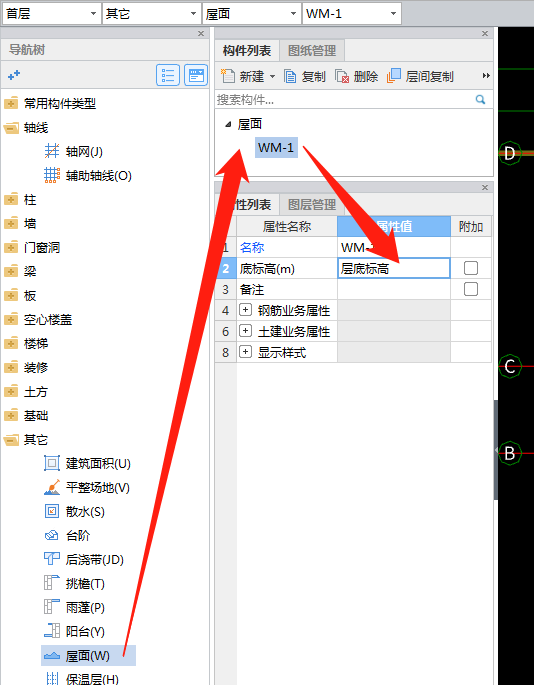Image resolution: width=534 pixels, height=685 pixels.
Task: Expand the 空心楼盖 folder
Action: (11, 320)
